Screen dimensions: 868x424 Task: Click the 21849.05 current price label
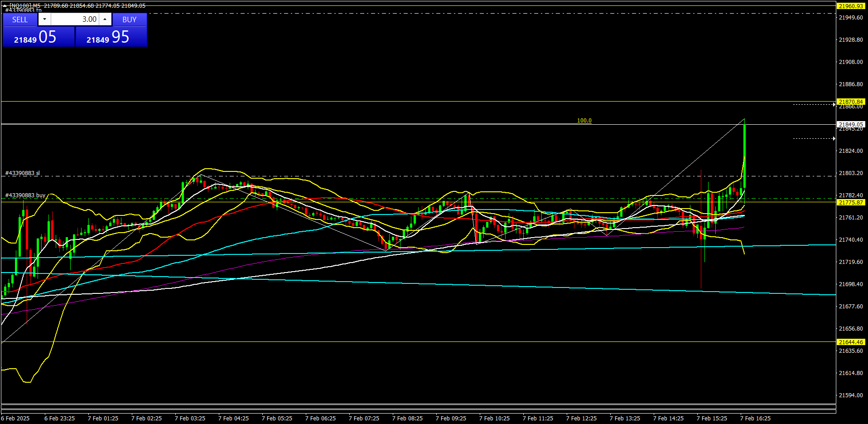click(x=851, y=124)
